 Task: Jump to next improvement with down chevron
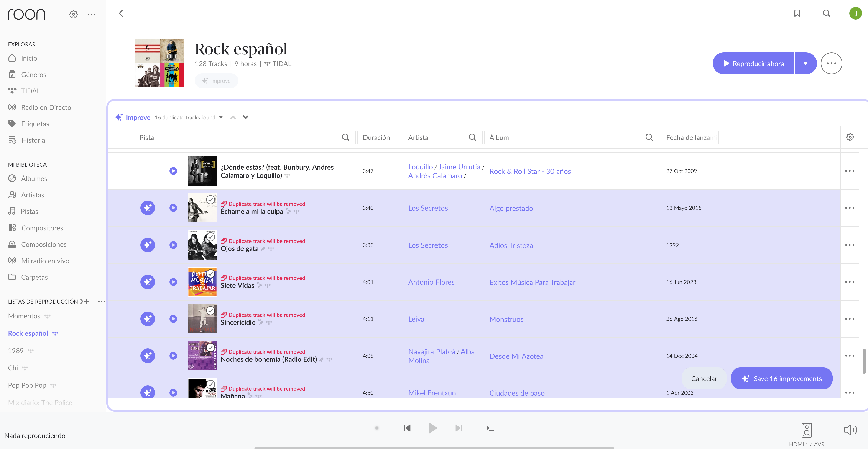tap(246, 117)
